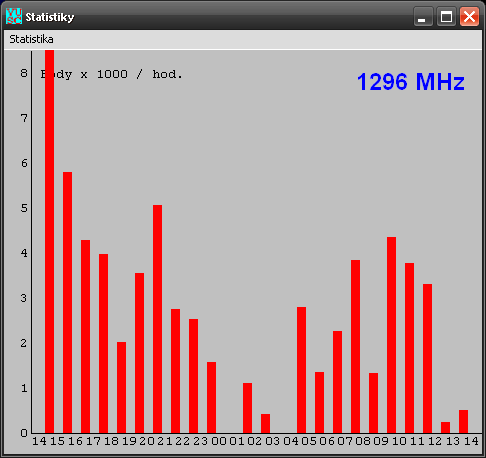The image size is (486, 458).
Task: Maximize the Statistiky window
Action: 446,16
